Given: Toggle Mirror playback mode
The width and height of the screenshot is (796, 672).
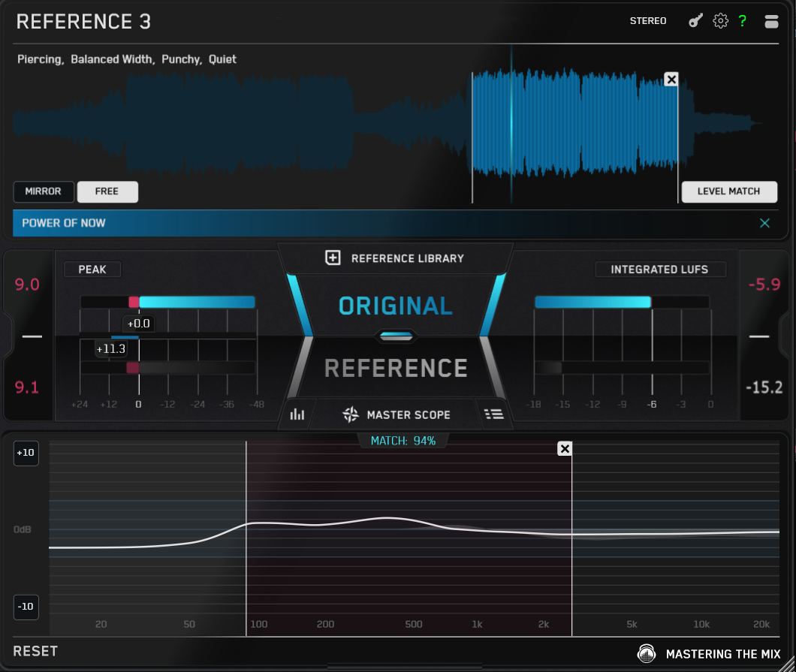Looking at the screenshot, I should (x=43, y=191).
